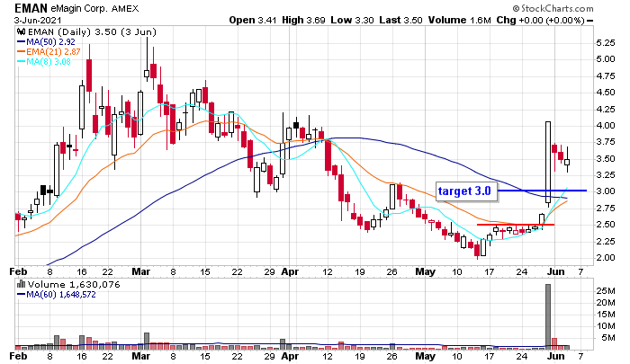Click the MA(50) 2.92 legend entry

(x=46, y=41)
